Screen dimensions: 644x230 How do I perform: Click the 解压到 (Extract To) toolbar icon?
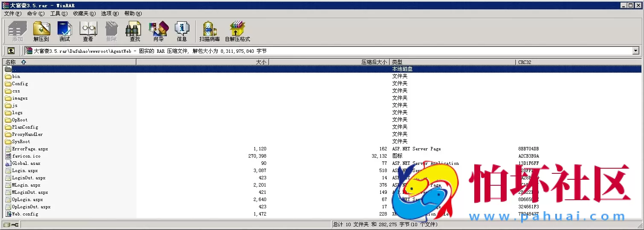41,31
